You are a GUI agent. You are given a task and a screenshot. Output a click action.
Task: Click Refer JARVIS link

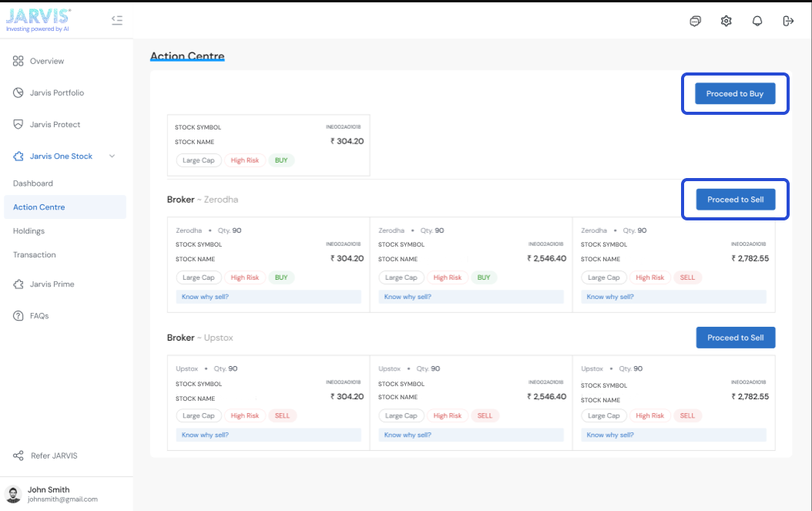coord(54,456)
